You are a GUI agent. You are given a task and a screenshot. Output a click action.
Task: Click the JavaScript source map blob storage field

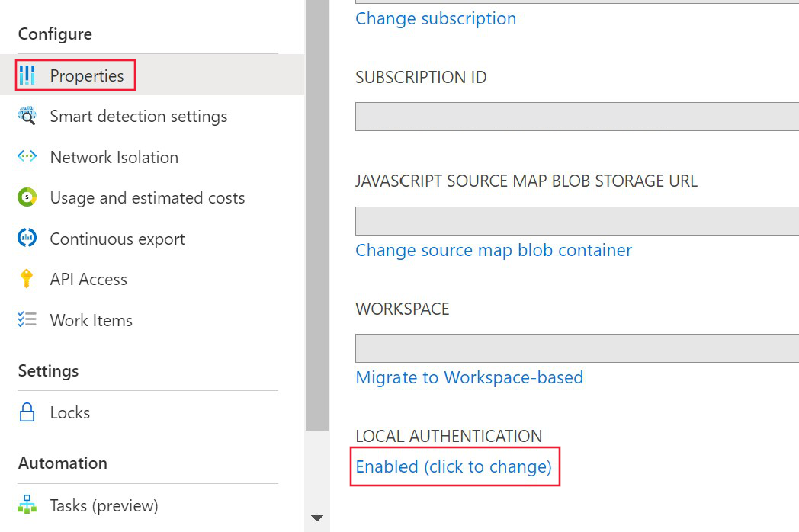(x=572, y=220)
